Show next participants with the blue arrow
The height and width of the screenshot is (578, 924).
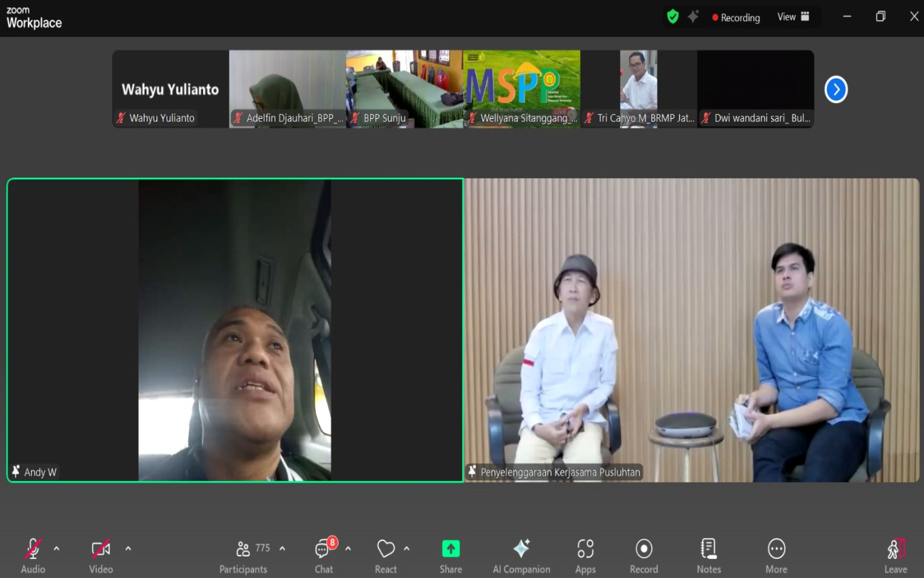836,89
